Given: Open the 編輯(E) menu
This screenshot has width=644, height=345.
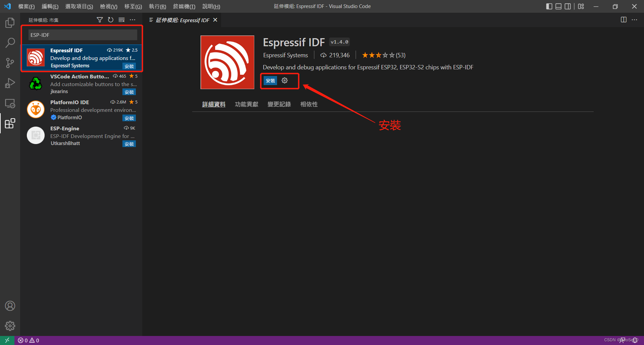Looking at the screenshot, I should tap(50, 6).
